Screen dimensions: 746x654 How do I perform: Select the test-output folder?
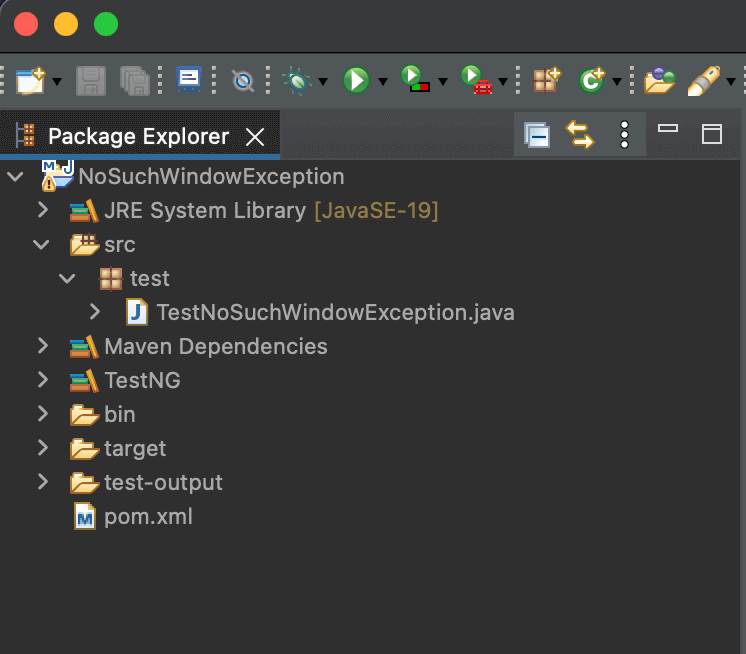pos(163,482)
